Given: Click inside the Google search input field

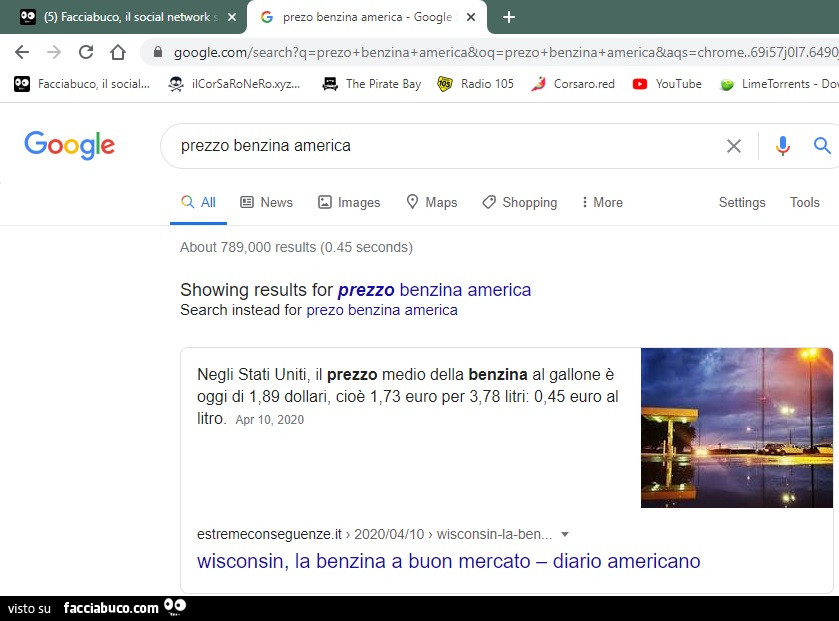Looking at the screenshot, I should [x=400, y=146].
